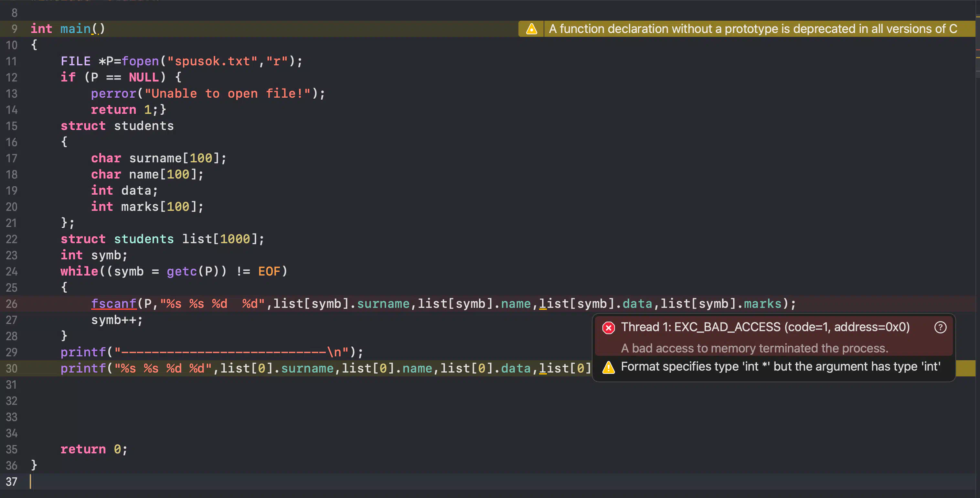Click the 'int marks[100];' declaration
The width and height of the screenshot is (980, 498).
coord(147,207)
